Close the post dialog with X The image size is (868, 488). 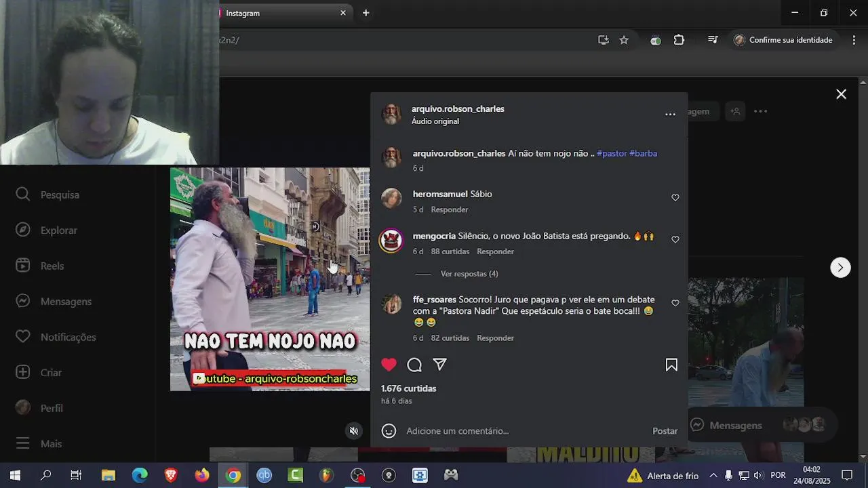click(x=841, y=94)
